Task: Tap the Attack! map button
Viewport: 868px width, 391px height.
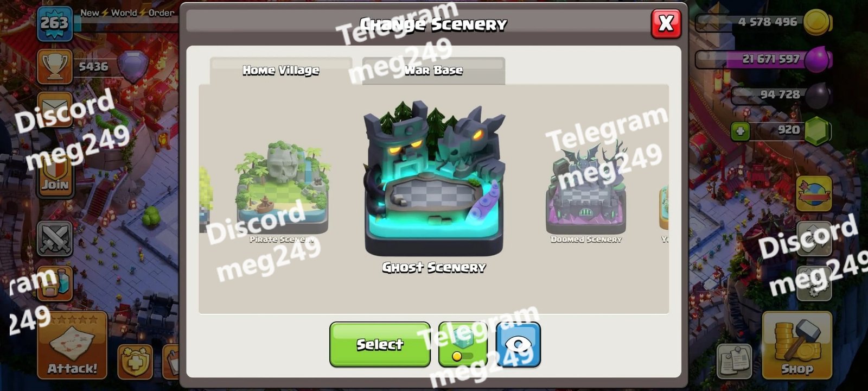Action: coord(72,345)
